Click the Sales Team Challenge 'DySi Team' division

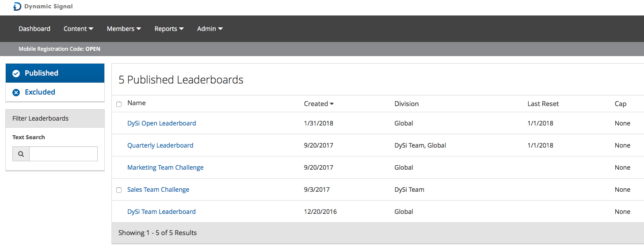(x=409, y=190)
